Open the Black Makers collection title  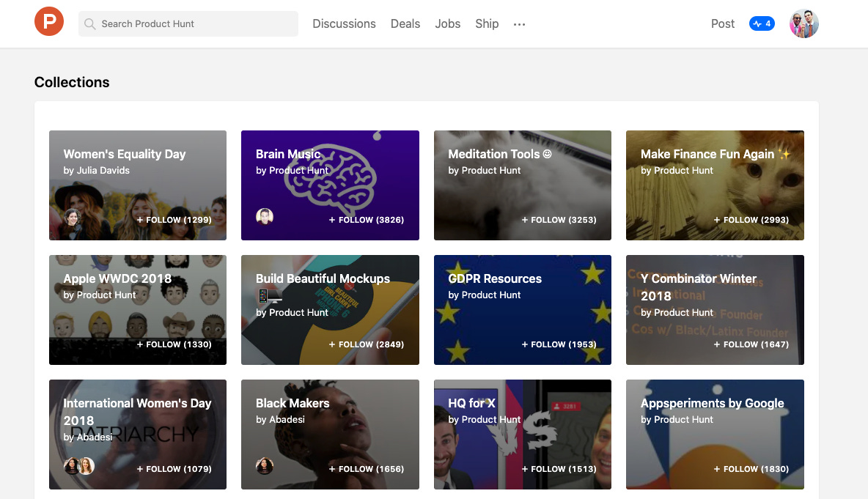(x=293, y=403)
